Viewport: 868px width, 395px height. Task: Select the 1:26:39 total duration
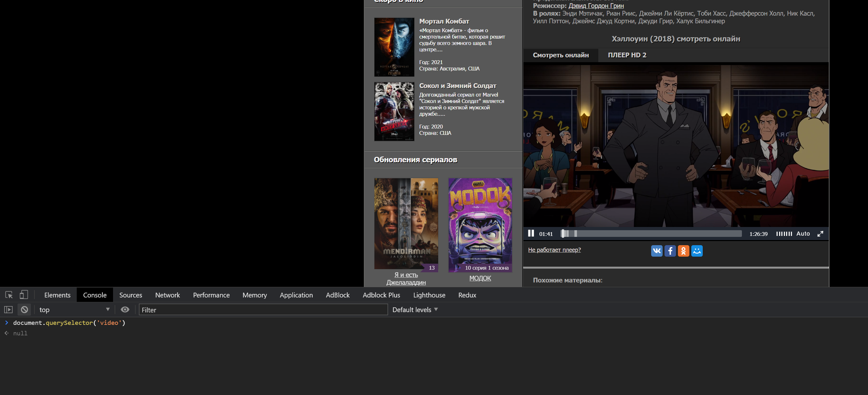[x=758, y=234]
